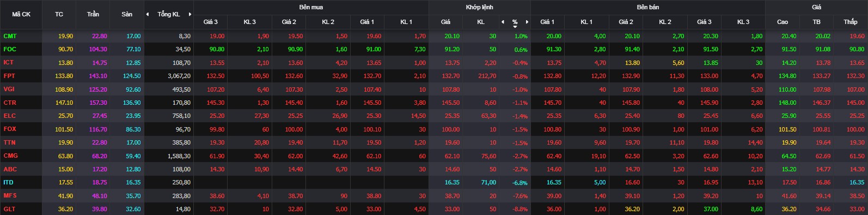Open ITD stock symbol

coord(8,182)
